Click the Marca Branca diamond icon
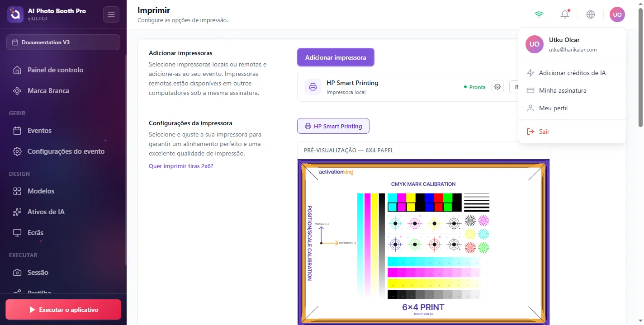Viewport: 644px width, 325px height. 17,91
